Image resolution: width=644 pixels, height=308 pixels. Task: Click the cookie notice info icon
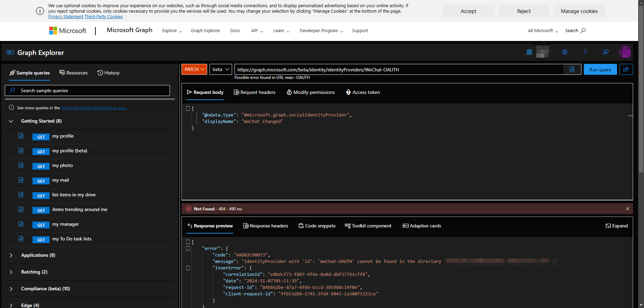pos(40,11)
